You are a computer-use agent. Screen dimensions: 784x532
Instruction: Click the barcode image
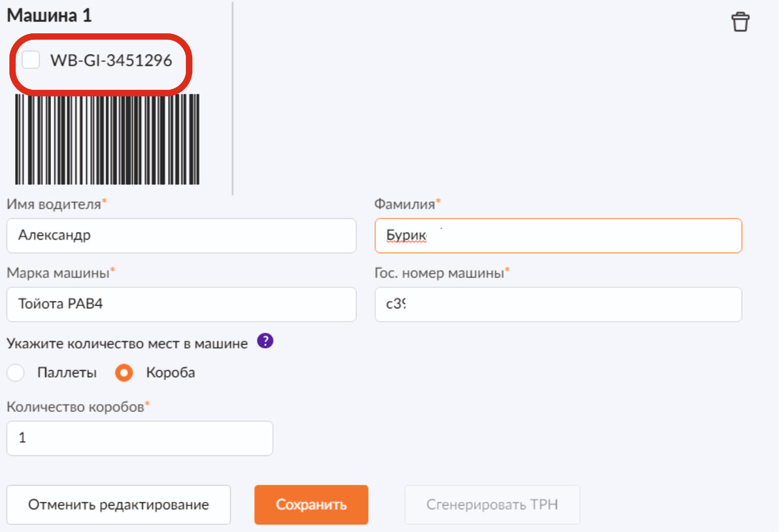[107, 139]
